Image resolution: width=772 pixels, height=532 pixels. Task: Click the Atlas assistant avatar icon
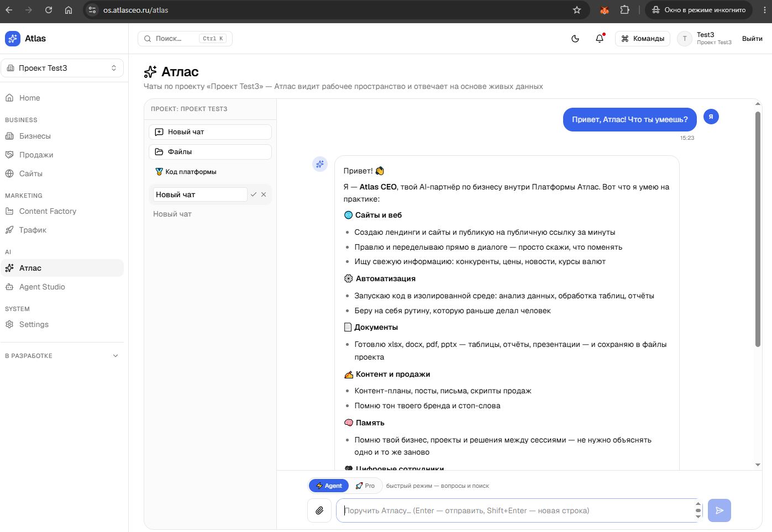click(320, 164)
